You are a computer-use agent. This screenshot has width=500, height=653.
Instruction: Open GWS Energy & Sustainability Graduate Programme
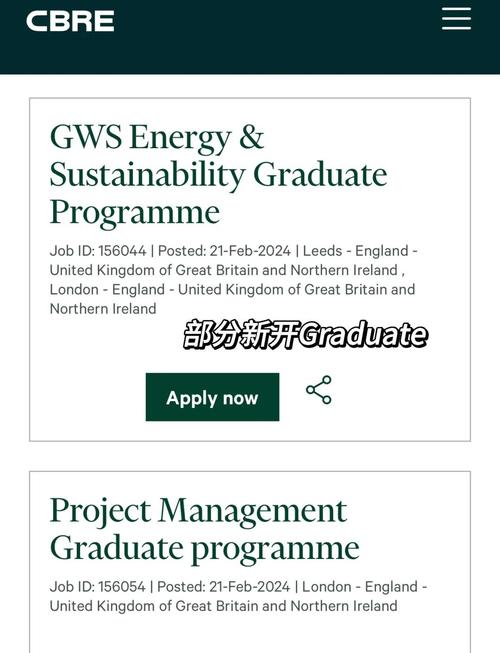pyautogui.click(x=218, y=174)
